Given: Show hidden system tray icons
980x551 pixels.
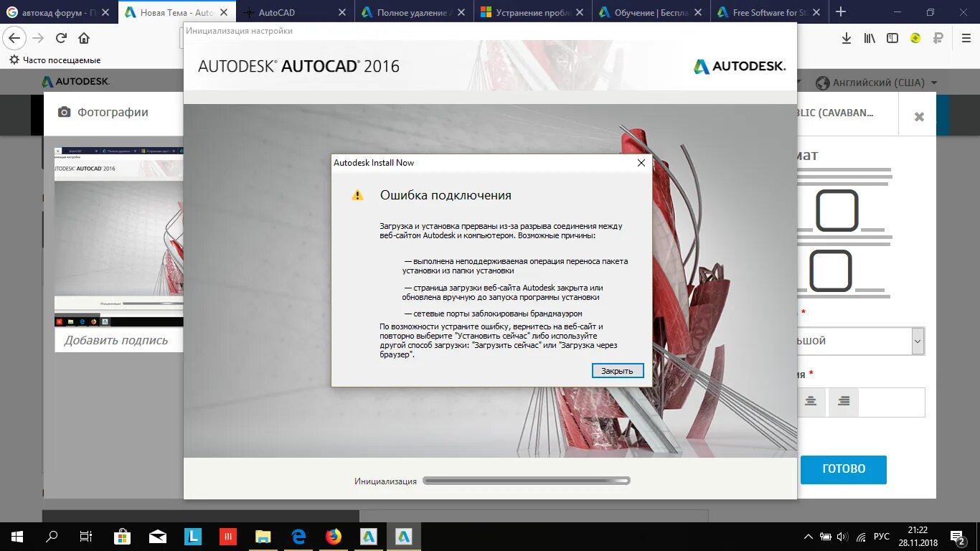Looking at the screenshot, I should click(x=809, y=537).
